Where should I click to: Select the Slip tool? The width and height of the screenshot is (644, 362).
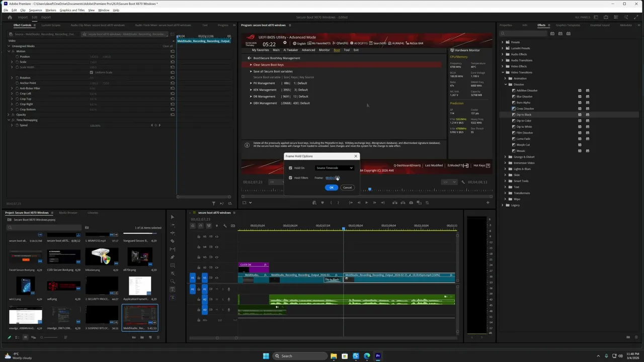tap(172, 249)
